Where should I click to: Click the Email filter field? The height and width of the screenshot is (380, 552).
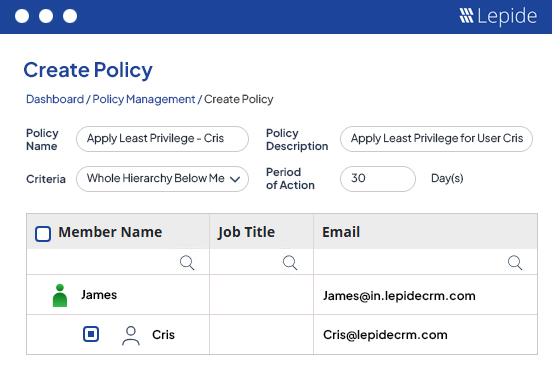point(425,262)
